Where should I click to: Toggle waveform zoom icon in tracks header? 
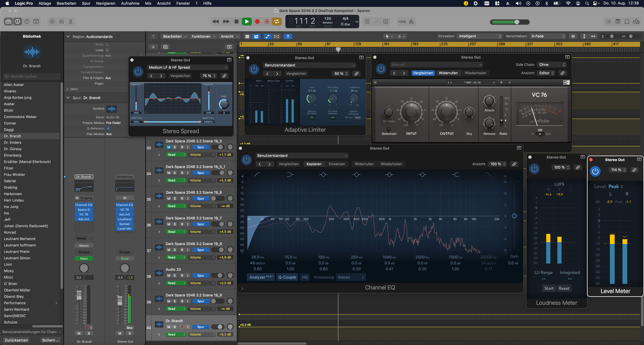[x=573, y=36]
